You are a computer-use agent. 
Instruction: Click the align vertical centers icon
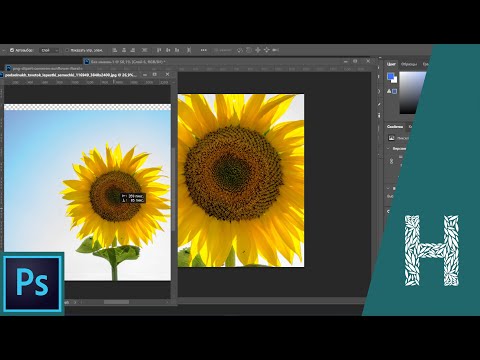[168, 50]
